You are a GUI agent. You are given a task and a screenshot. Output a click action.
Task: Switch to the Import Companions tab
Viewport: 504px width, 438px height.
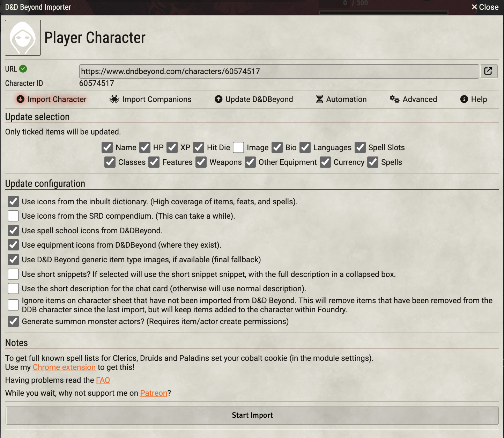pyautogui.click(x=156, y=99)
